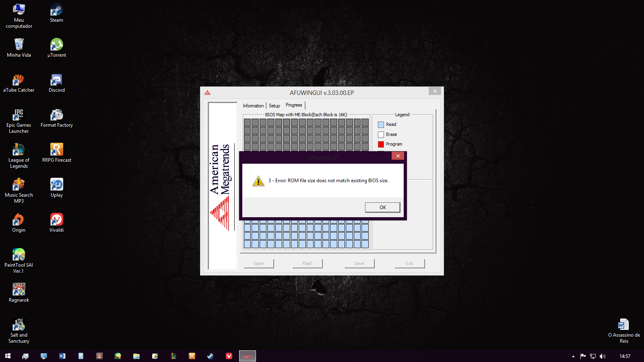Open RRPG Firecast desktop icon
The image size is (644, 362).
click(56, 153)
